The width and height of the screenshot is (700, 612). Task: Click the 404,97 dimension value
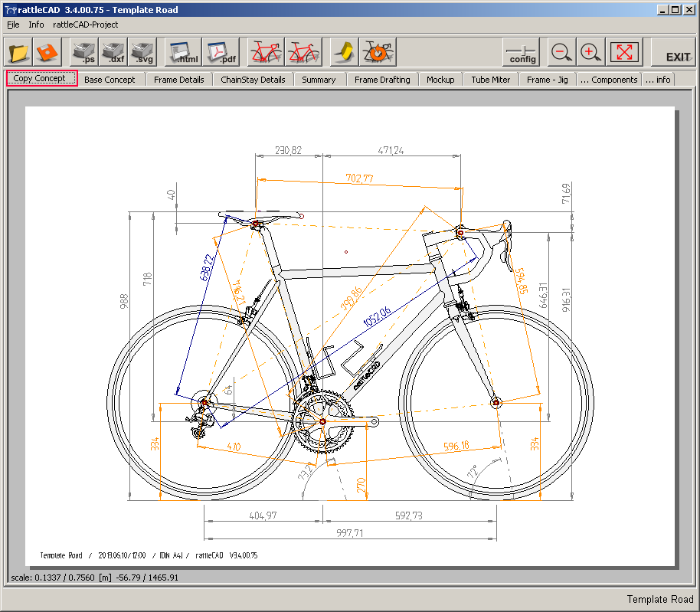(x=263, y=515)
